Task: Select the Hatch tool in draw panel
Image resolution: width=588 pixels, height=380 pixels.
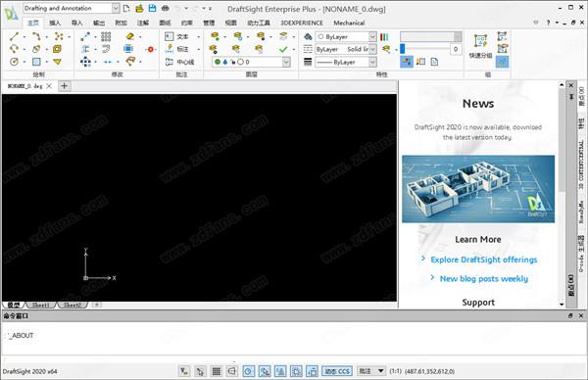Action: coord(36,62)
